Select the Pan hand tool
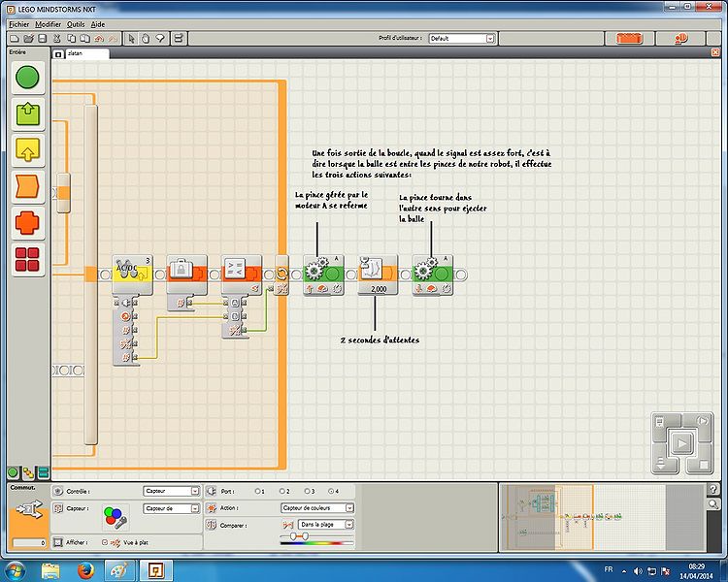The height and width of the screenshot is (582, 728). pos(146,38)
